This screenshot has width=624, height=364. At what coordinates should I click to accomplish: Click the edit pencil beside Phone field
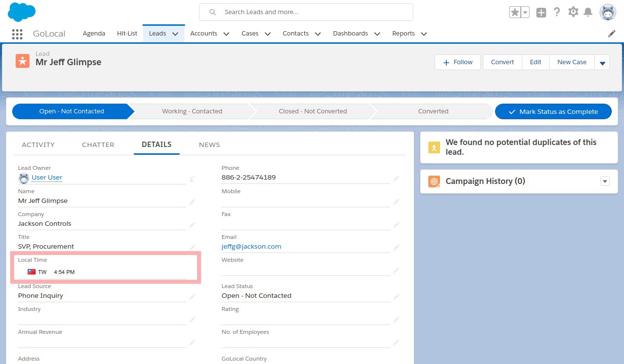[396, 179]
